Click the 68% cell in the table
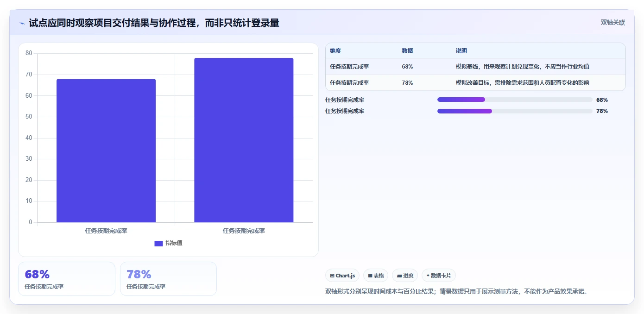Screen dimensions: 644x314 point(407,67)
